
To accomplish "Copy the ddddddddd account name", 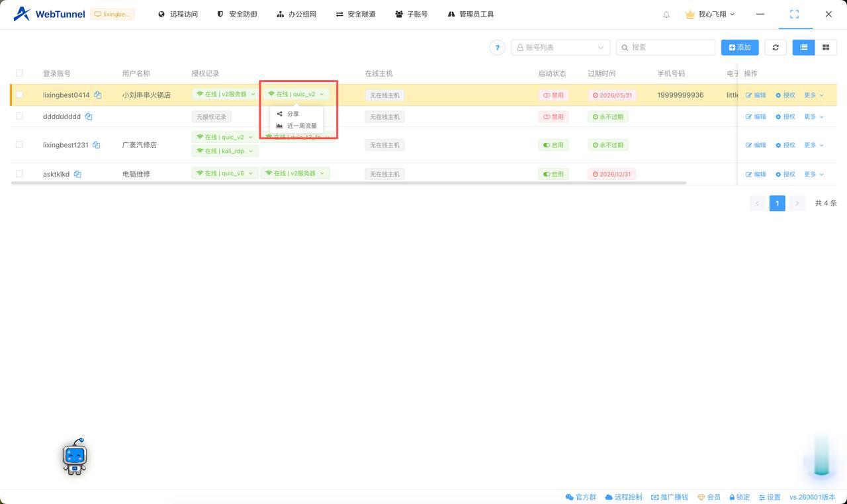I will tap(88, 116).
